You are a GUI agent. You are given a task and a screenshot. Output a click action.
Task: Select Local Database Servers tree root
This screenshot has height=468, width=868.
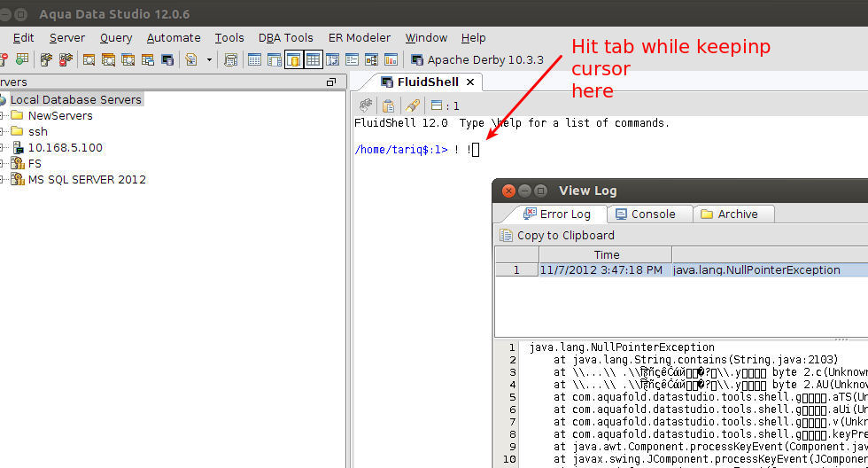click(76, 99)
